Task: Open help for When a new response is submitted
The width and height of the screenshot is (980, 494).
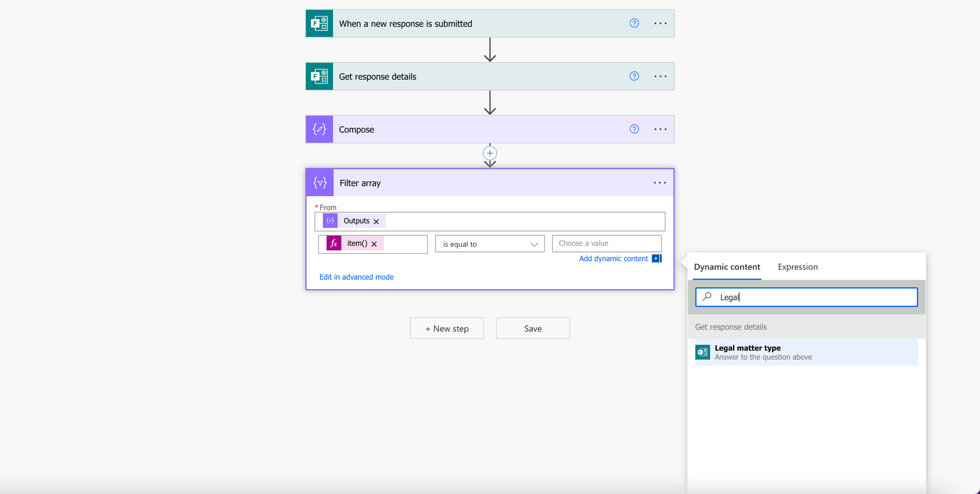Action: point(634,24)
